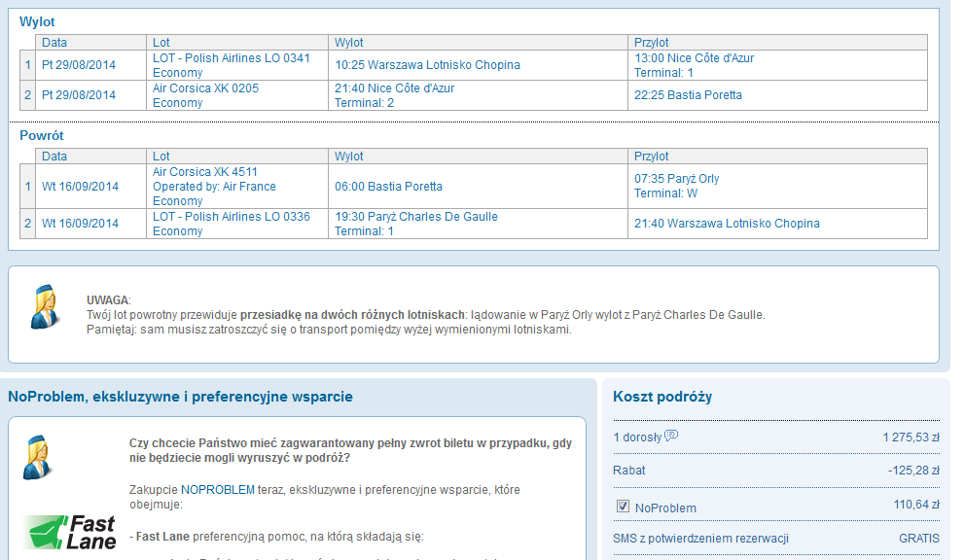Image resolution: width=965 pixels, height=560 pixels.
Task: Click the 1 dorosły label
Action: pos(637,437)
